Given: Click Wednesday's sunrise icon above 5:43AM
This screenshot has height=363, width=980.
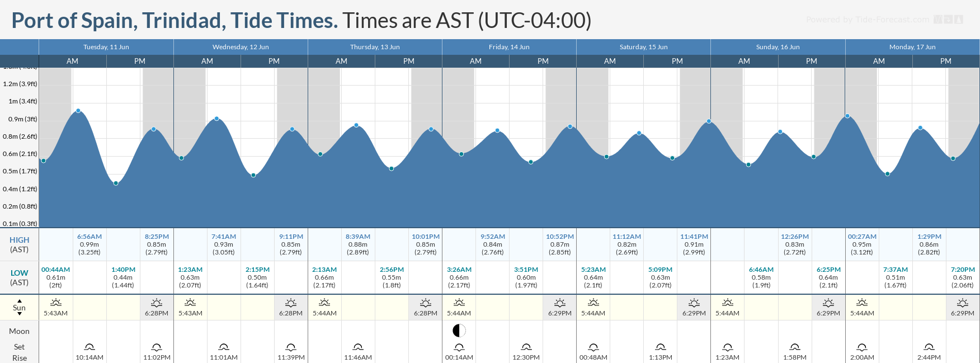Looking at the screenshot, I should 190,303.
